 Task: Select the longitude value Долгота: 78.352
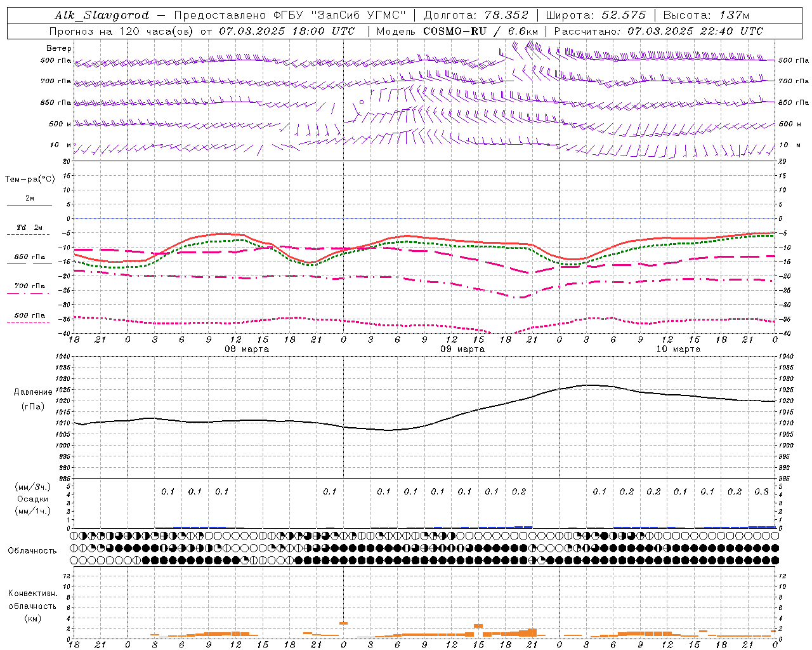coord(476,15)
